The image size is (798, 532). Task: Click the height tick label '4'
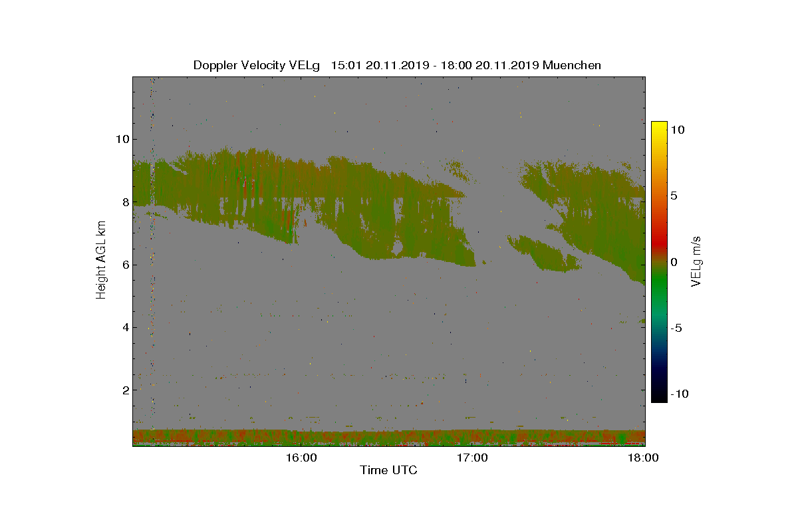pyautogui.click(x=124, y=327)
